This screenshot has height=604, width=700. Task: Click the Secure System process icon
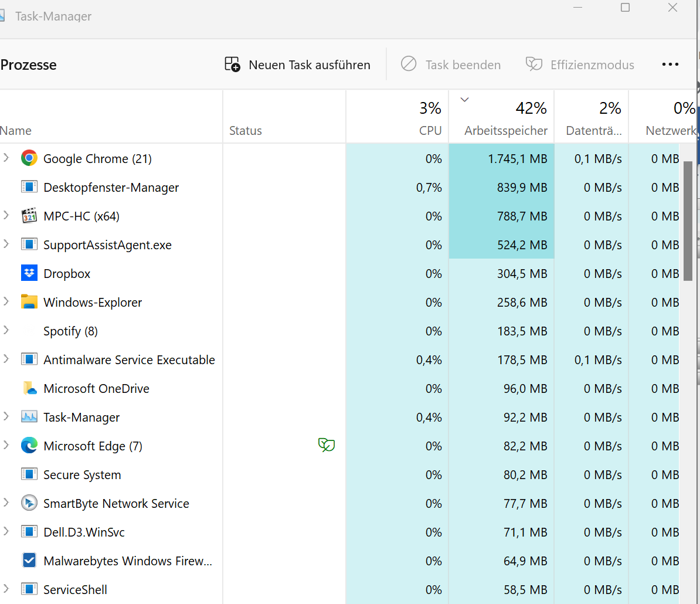(29, 474)
